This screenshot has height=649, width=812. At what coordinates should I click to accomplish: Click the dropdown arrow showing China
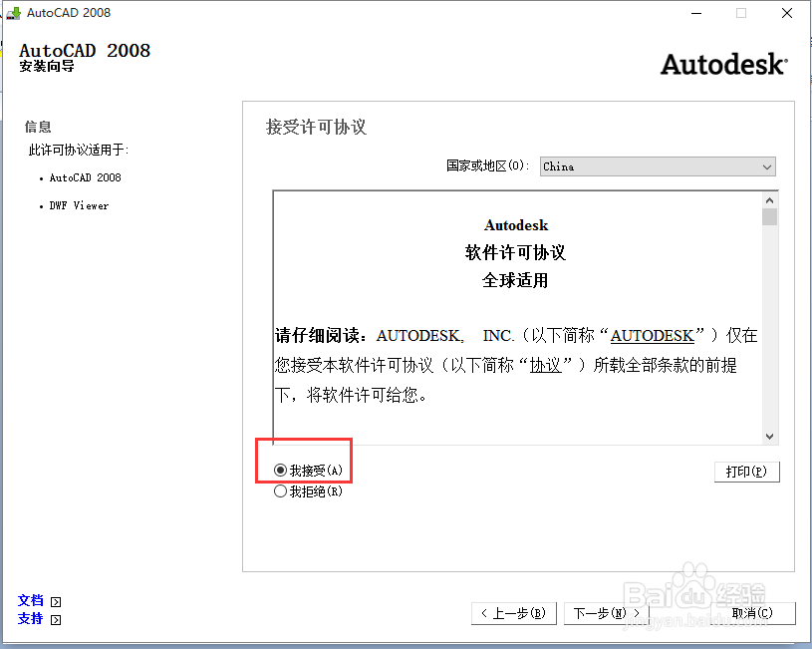coord(767,166)
